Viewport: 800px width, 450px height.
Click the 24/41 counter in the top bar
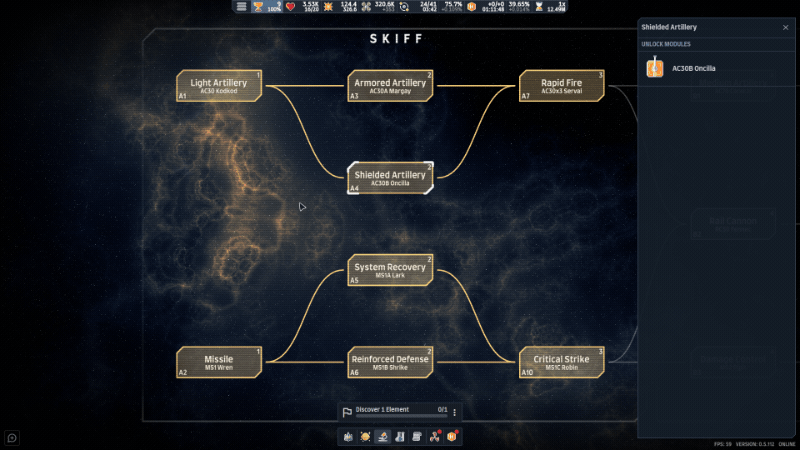coord(428,4)
